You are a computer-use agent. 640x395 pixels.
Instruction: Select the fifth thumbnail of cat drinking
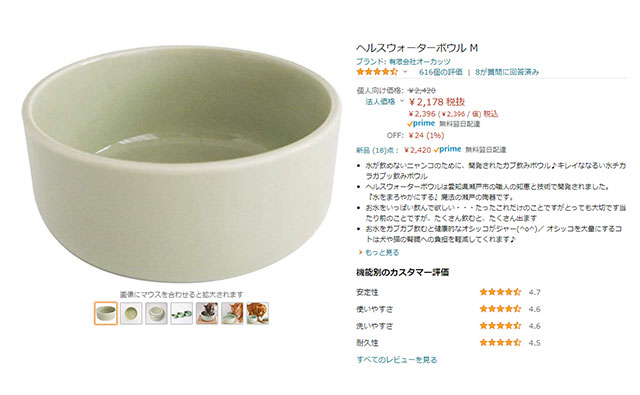click(207, 313)
